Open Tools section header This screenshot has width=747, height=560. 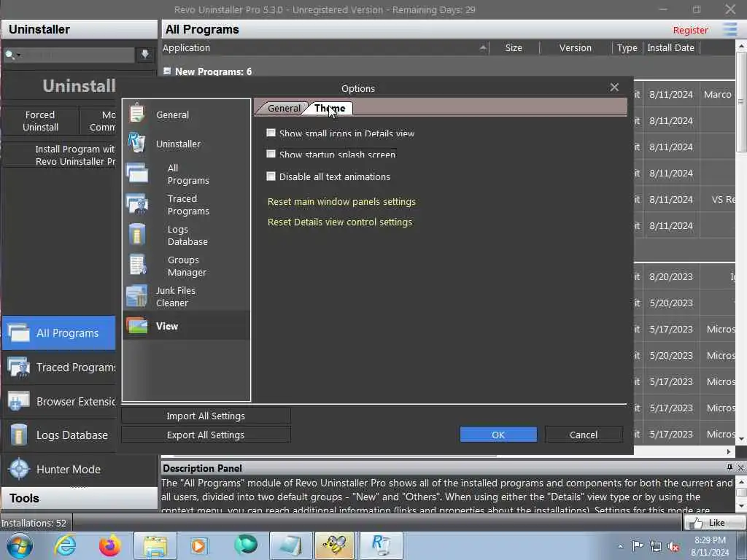point(79,499)
